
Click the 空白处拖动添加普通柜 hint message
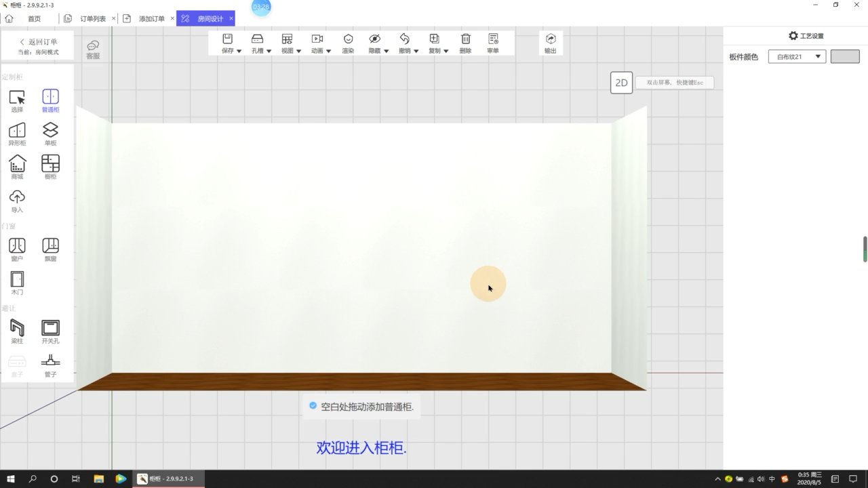coord(361,407)
